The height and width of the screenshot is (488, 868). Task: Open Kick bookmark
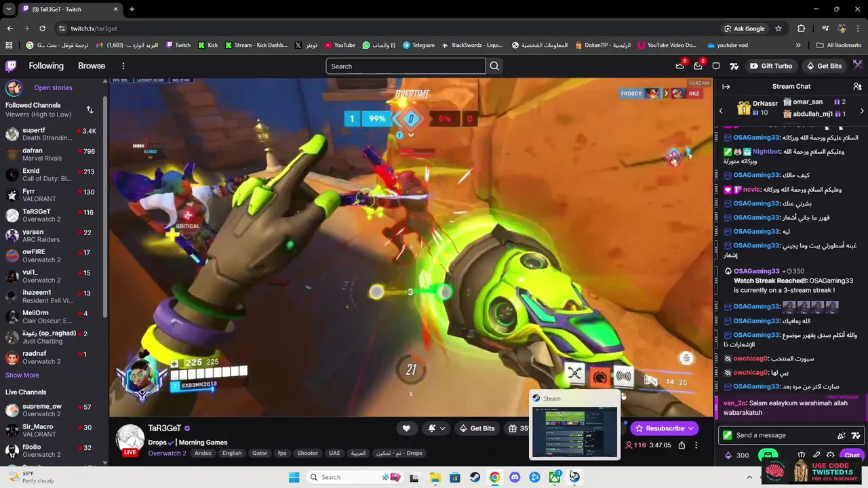[x=208, y=45]
